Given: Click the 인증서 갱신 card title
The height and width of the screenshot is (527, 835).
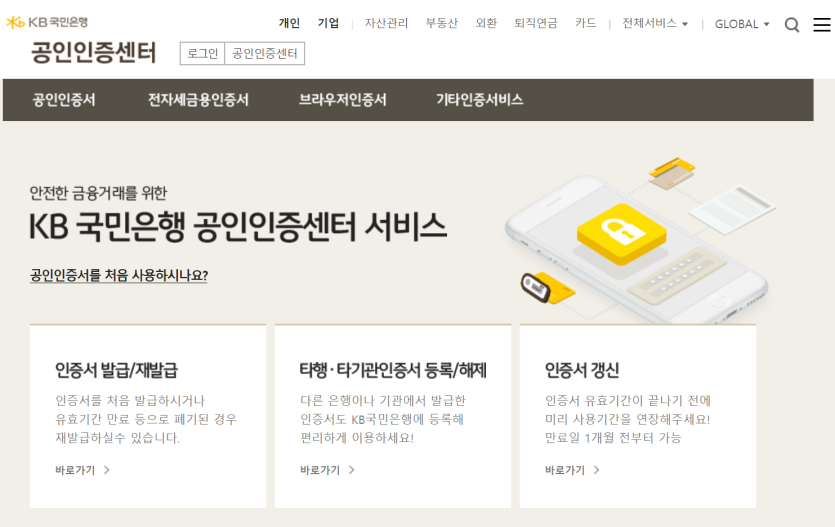Looking at the screenshot, I should pos(582,370).
